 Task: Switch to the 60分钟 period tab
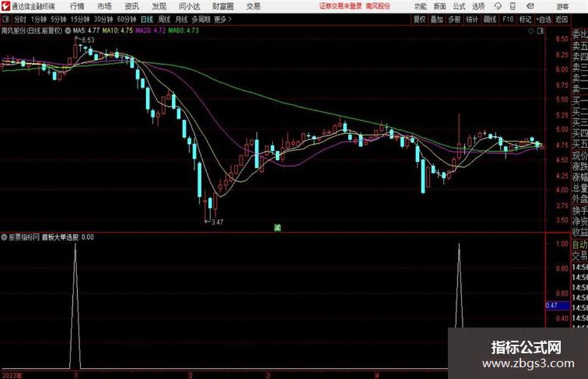[x=126, y=19]
